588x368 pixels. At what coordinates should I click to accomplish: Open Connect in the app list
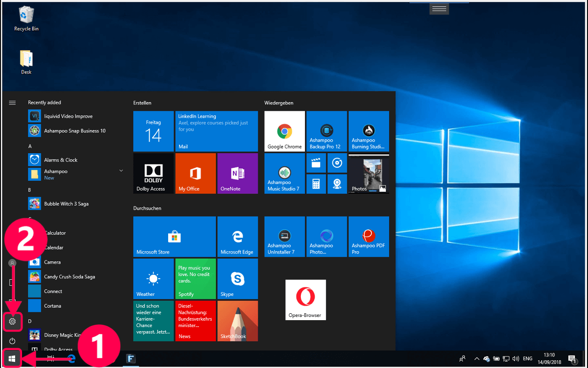tap(76, 291)
